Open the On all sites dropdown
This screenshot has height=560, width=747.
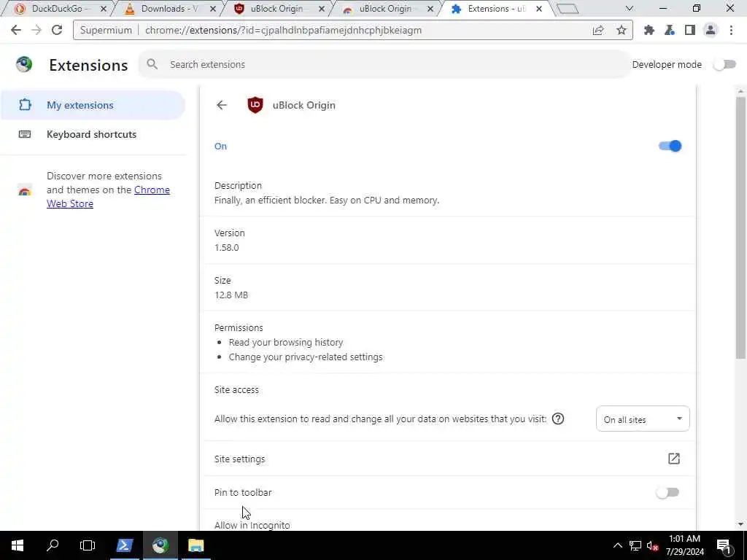tap(643, 419)
